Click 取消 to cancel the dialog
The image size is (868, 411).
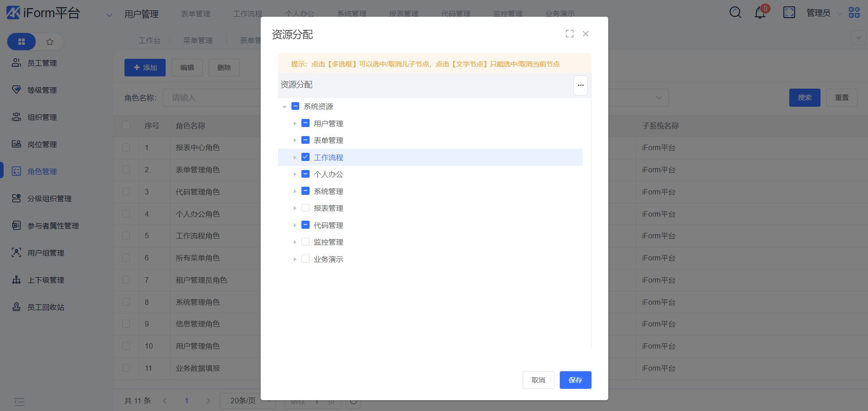coord(538,380)
